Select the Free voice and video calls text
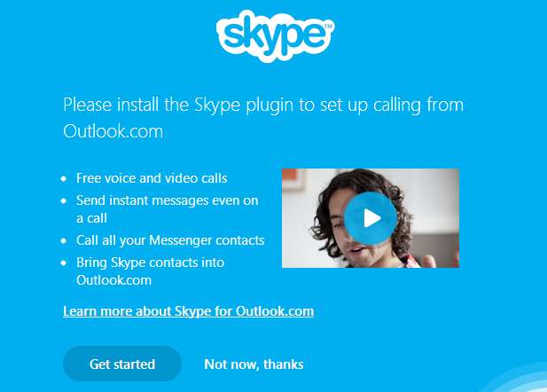Viewport: 547px width, 392px height. click(x=152, y=178)
